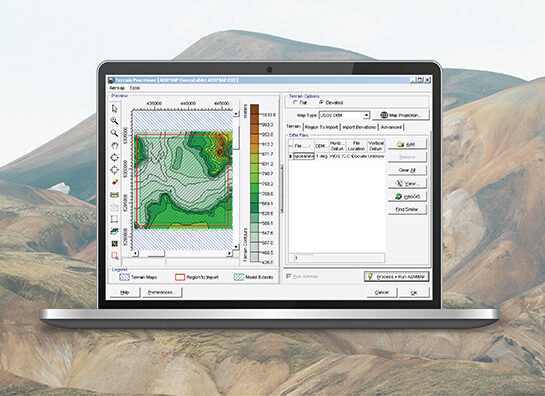This screenshot has height=396, width=545.
Task: Click the top brown elevation color swatch
Action: coord(254,109)
